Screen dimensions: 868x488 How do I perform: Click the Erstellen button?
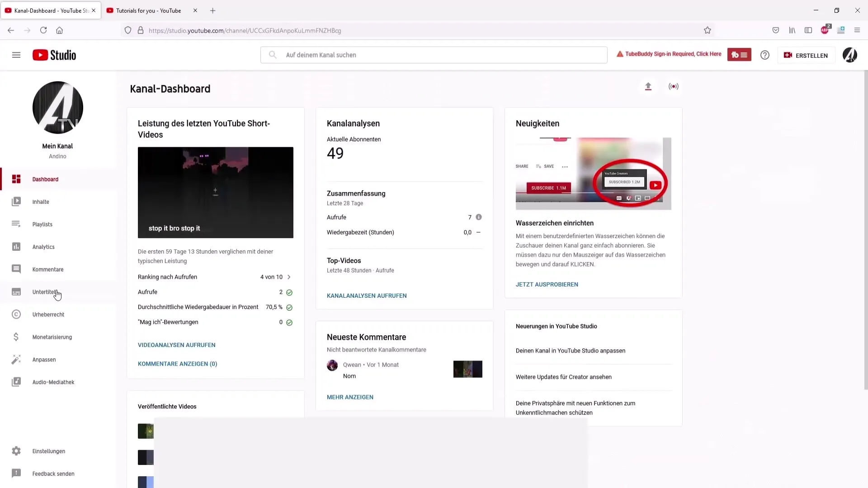pos(808,55)
